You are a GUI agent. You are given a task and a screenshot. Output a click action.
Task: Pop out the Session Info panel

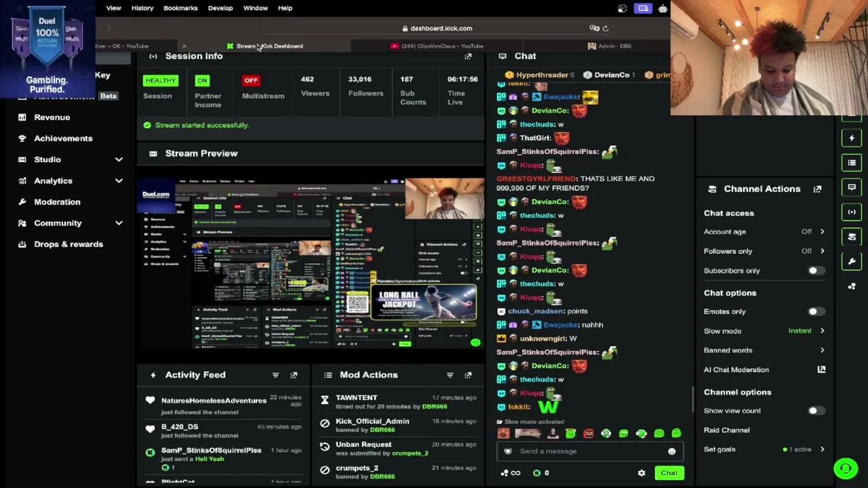(468, 56)
